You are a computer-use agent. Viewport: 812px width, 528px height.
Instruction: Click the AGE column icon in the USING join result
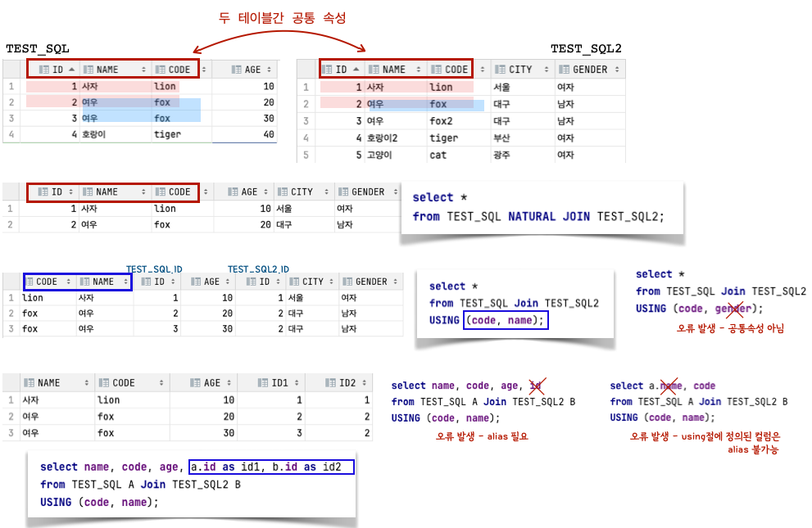pos(196,282)
